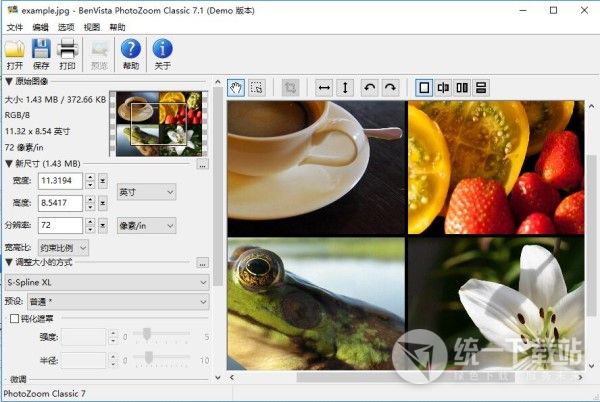Click the 打印 (Print) printer icon
Screen dimensions: 600x402
[x=68, y=49]
